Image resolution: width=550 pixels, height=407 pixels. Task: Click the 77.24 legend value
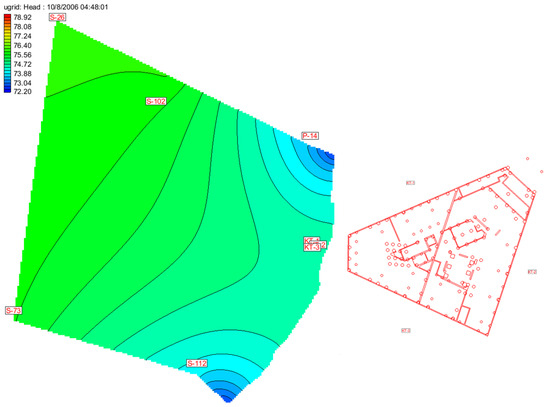(22, 36)
